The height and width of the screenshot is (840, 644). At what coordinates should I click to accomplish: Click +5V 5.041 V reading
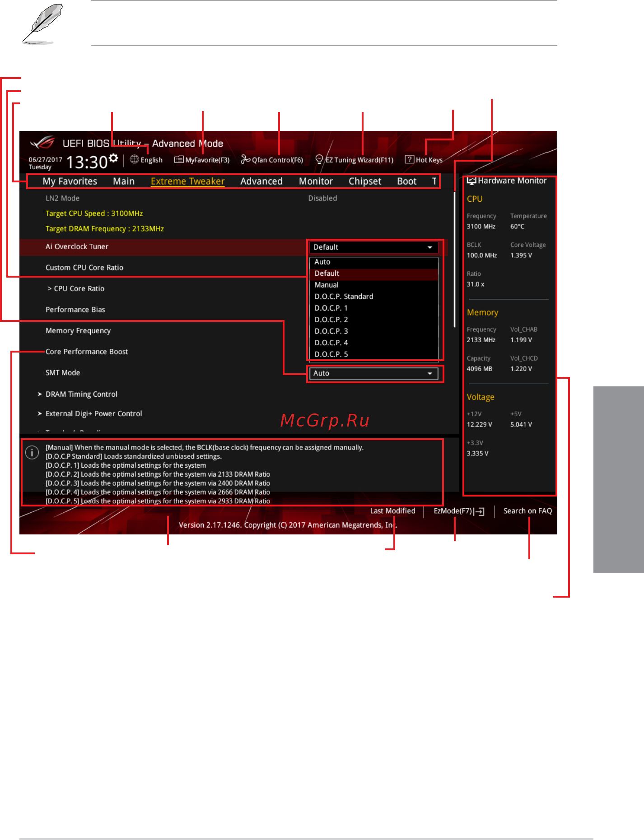521,425
